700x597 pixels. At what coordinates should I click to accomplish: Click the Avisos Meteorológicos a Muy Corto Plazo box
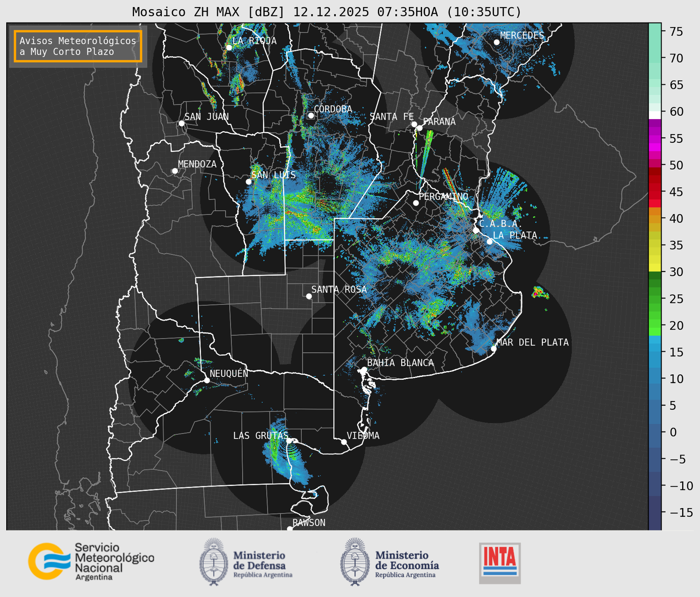tap(78, 46)
